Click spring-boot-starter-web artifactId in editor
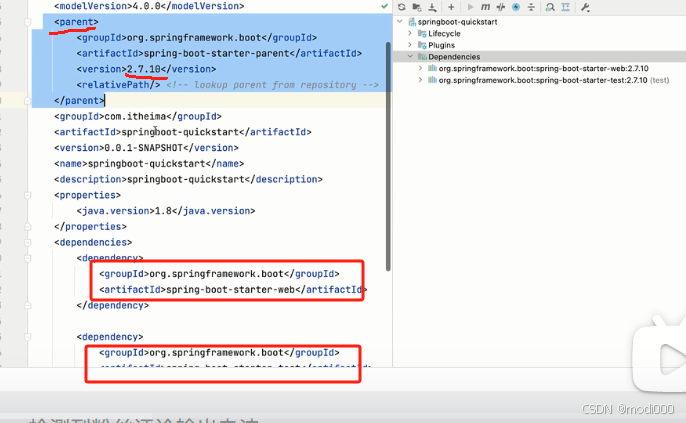Image resolution: width=686 pixels, height=423 pixels. click(x=231, y=290)
